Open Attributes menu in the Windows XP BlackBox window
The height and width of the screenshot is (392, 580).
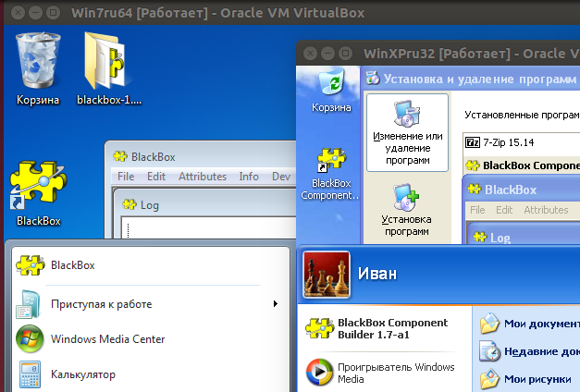[x=546, y=210]
